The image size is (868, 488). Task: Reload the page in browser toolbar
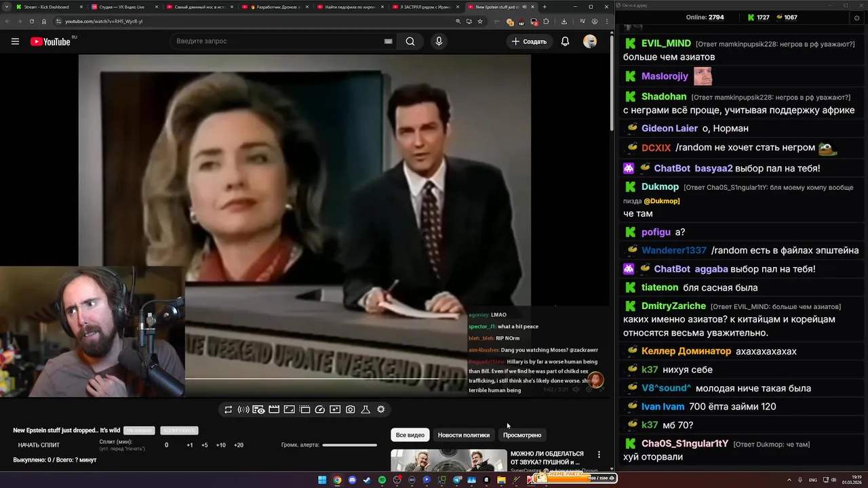coord(31,21)
